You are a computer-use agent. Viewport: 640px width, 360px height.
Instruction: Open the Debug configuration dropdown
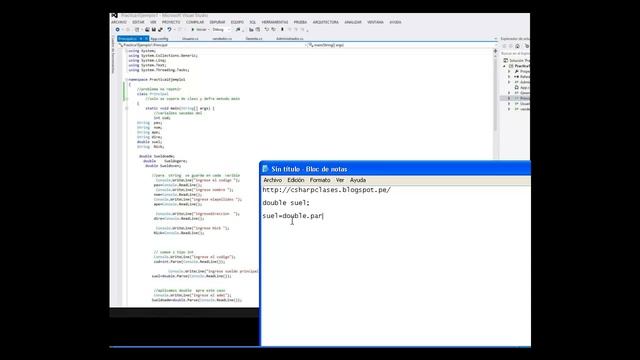pos(221,30)
